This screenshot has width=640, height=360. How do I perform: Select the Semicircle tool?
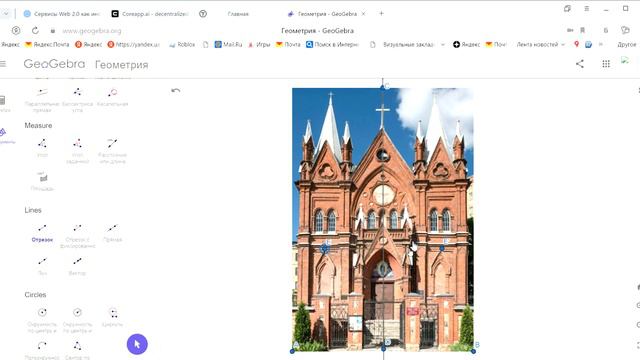click(x=42, y=350)
